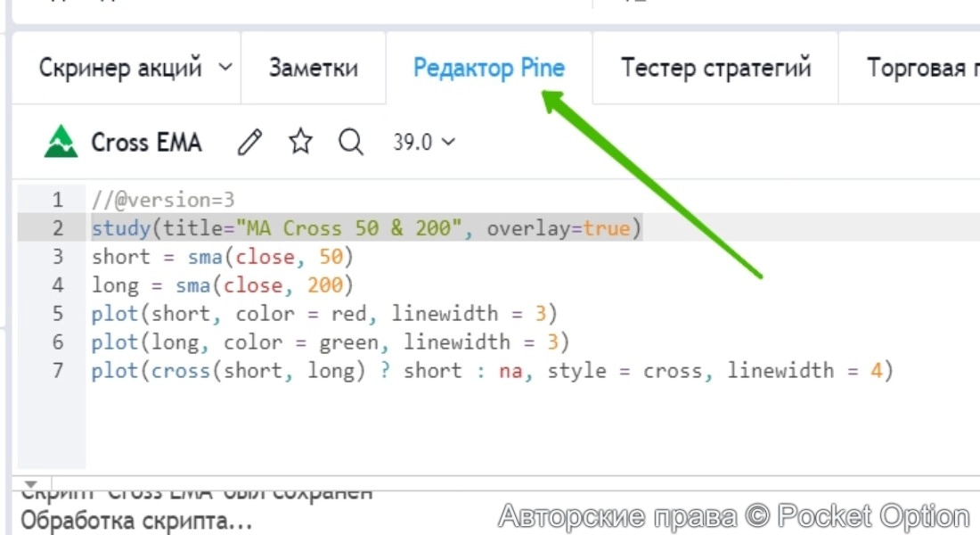
Task: Switch to the Торговая панель tab
Action: (x=918, y=68)
